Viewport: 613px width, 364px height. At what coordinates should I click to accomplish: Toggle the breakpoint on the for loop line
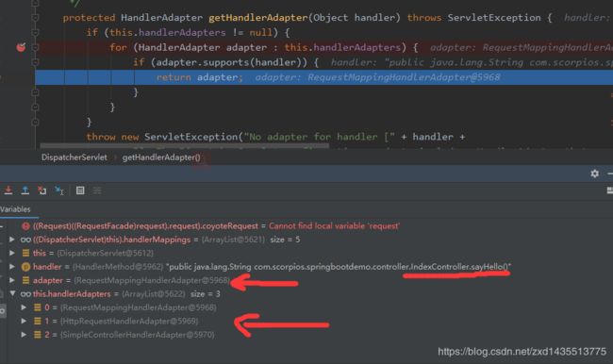click(21, 47)
